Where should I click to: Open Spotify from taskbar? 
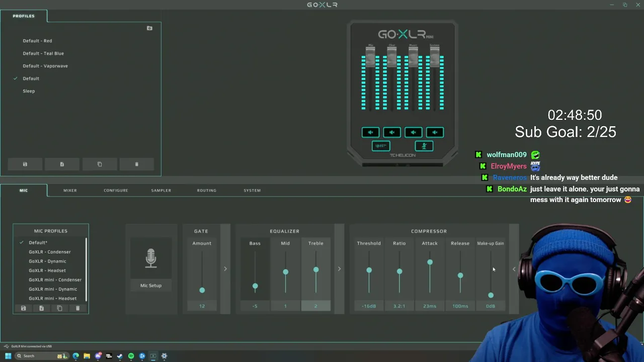click(x=131, y=356)
